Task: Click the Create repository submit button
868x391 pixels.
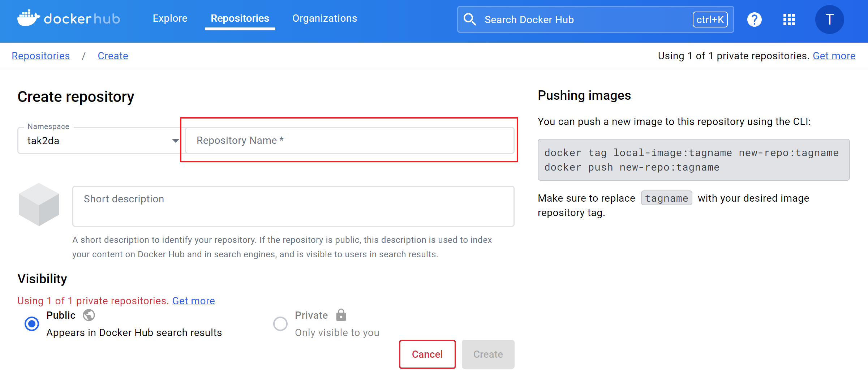Action: pos(488,354)
